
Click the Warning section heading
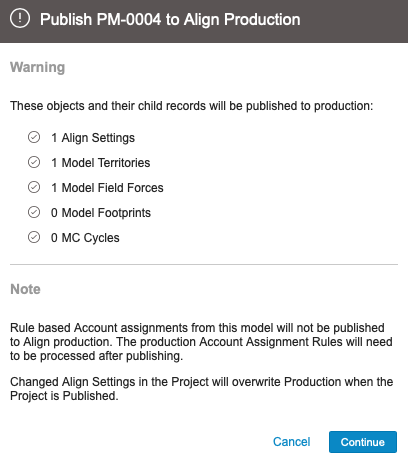tap(37, 67)
